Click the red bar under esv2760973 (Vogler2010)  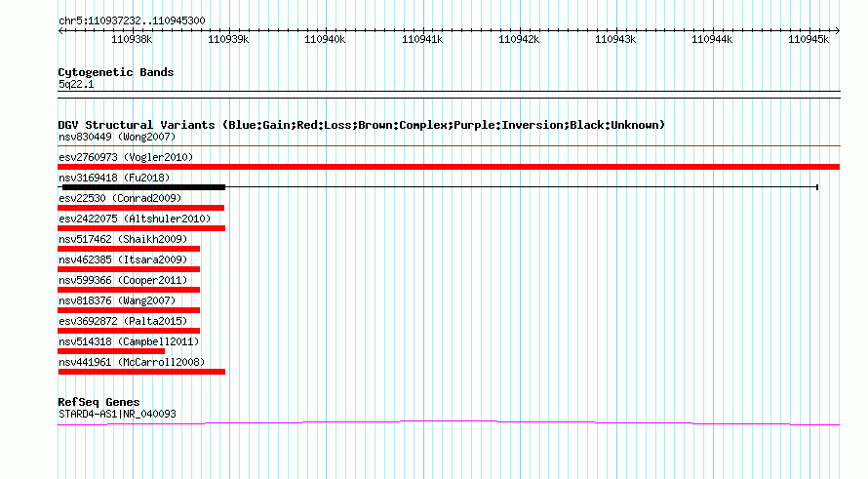click(449, 167)
